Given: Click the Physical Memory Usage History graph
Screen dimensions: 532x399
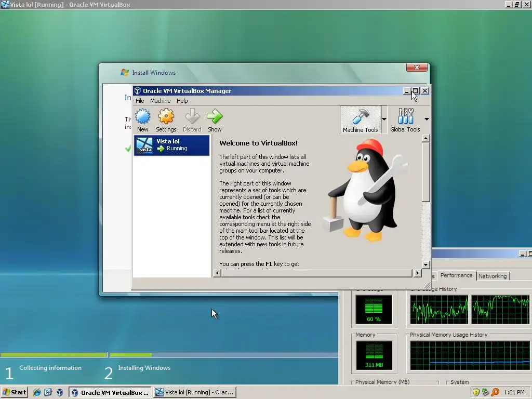Looking at the screenshot, I should point(471,355).
